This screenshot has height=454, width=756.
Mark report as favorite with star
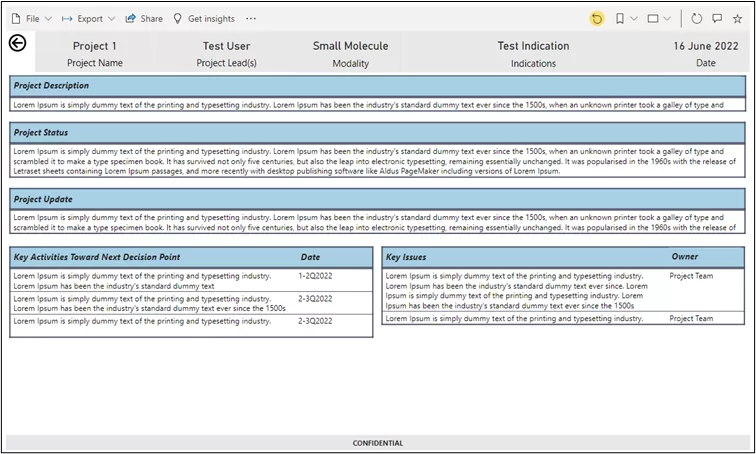point(738,18)
